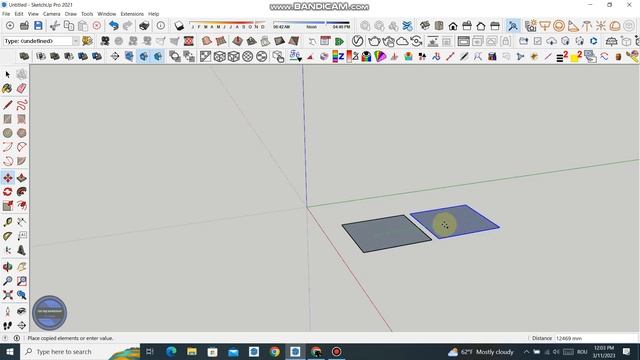Click the Zoom Extents tool
Screen dimensions: 640x360
7,295
